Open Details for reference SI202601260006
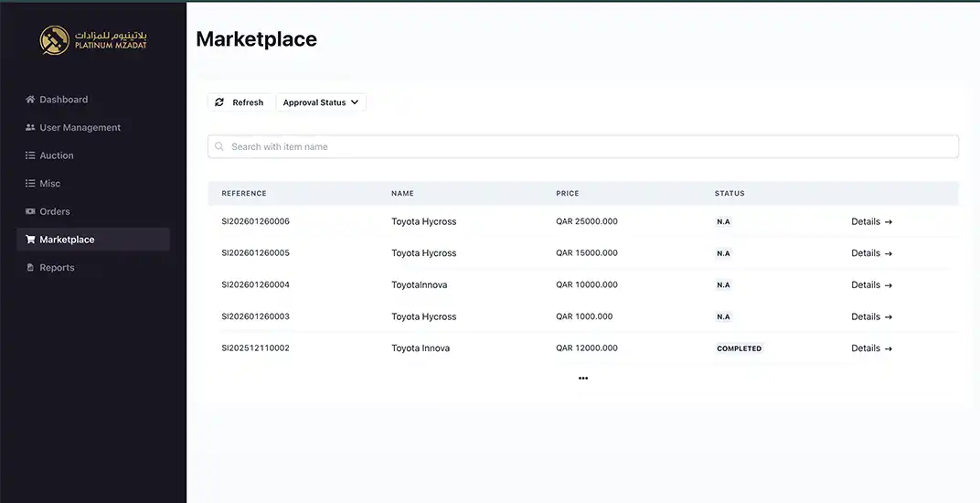 pos(871,221)
